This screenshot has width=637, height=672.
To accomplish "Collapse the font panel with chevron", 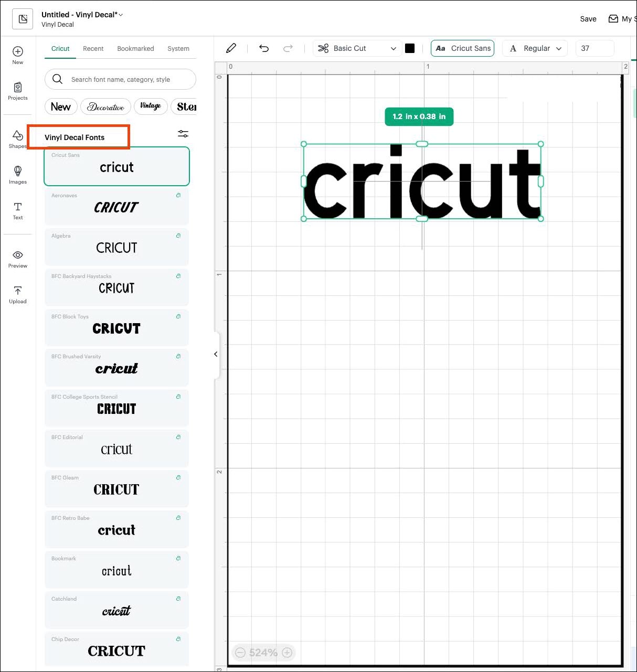I will pyautogui.click(x=216, y=355).
